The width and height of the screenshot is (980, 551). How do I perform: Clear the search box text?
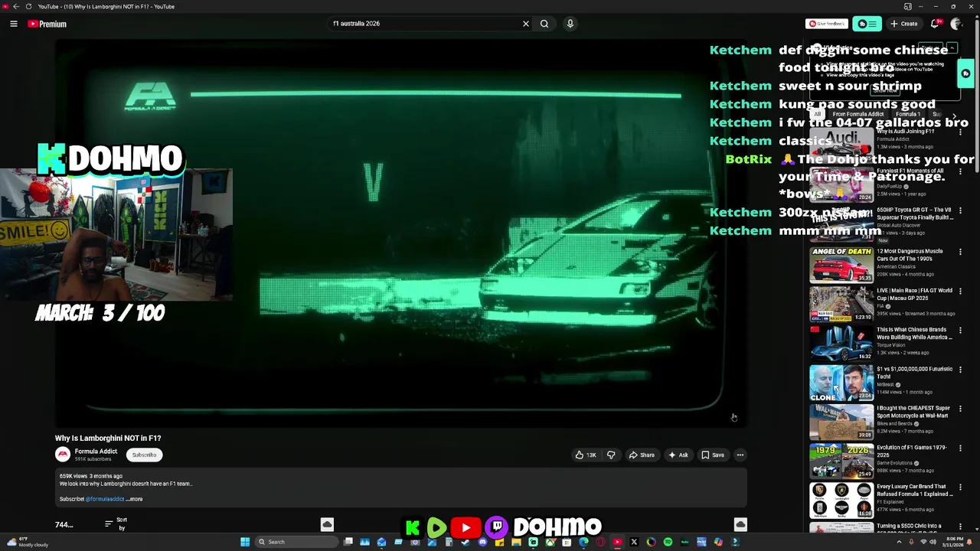526,24
